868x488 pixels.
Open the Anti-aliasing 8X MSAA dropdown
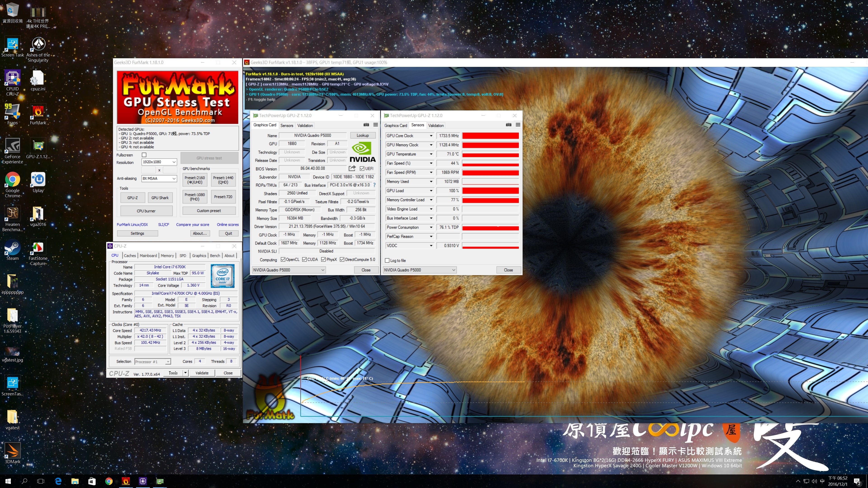tap(159, 178)
